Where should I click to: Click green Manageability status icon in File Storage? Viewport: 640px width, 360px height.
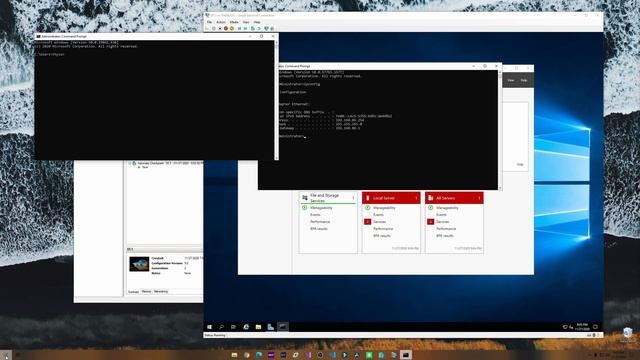point(304,208)
